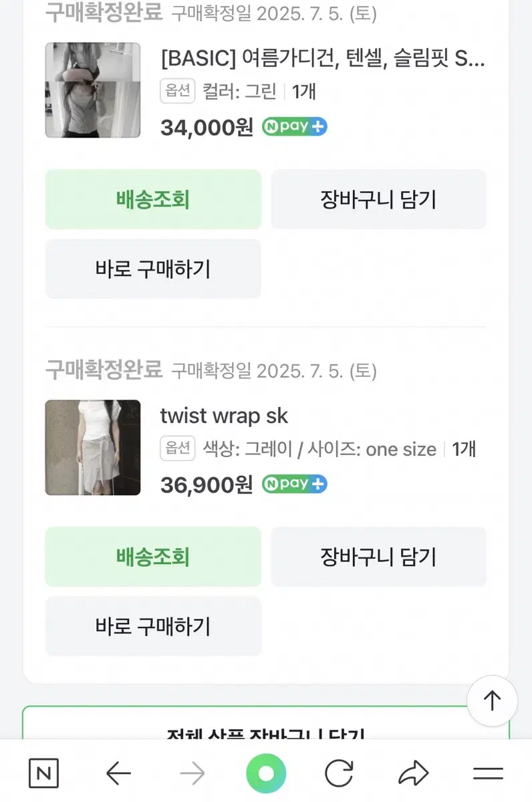Viewport: 532px width, 802px height.
Task: Add twist wrap sk to cart
Action: [x=378, y=557]
